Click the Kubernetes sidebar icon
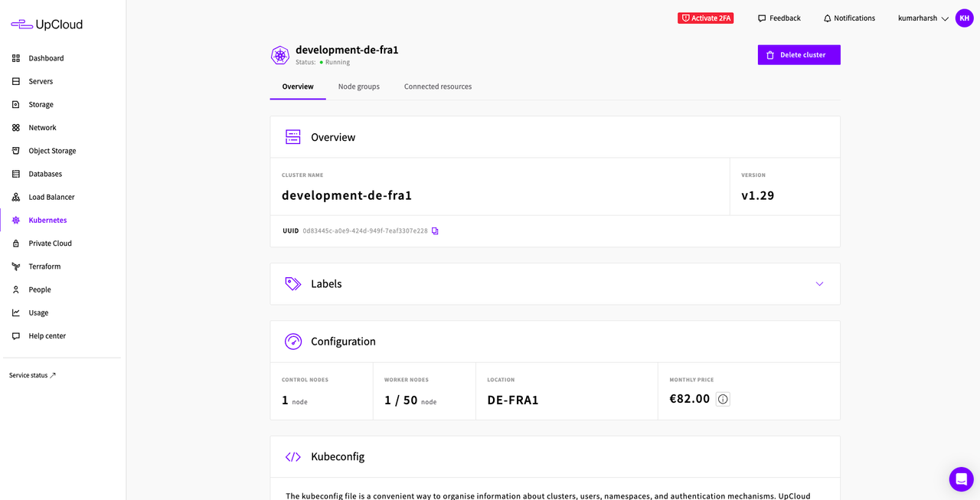This screenshot has width=980, height=500. coord(16,220)
